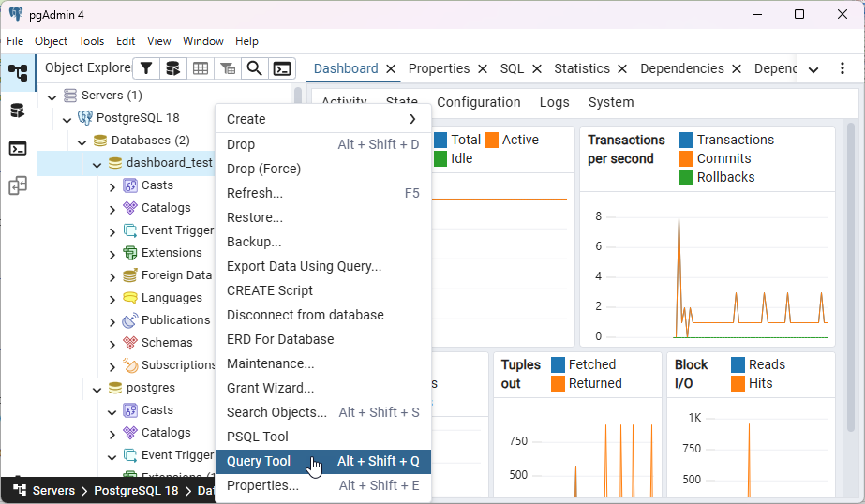Switch to the Configuration dashboard tab

click(x=478, y=102)
